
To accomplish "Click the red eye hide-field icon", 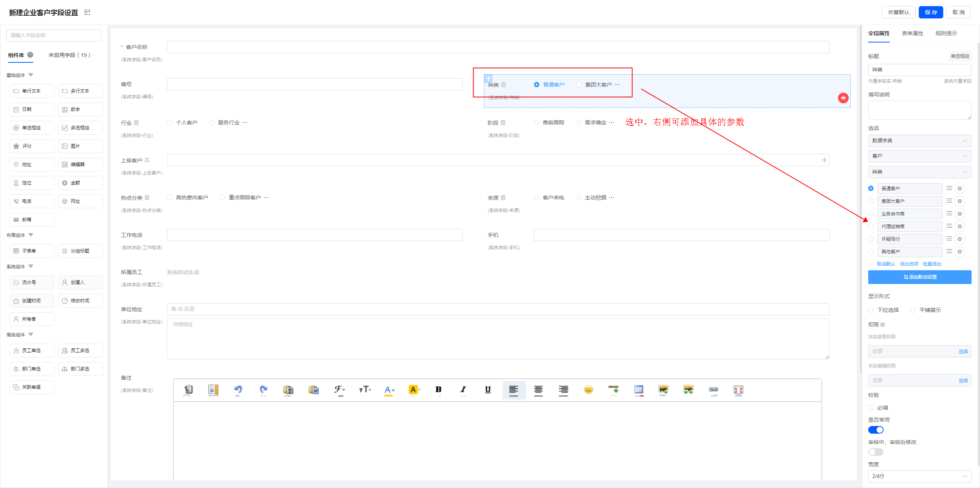I will coord(843,98).
